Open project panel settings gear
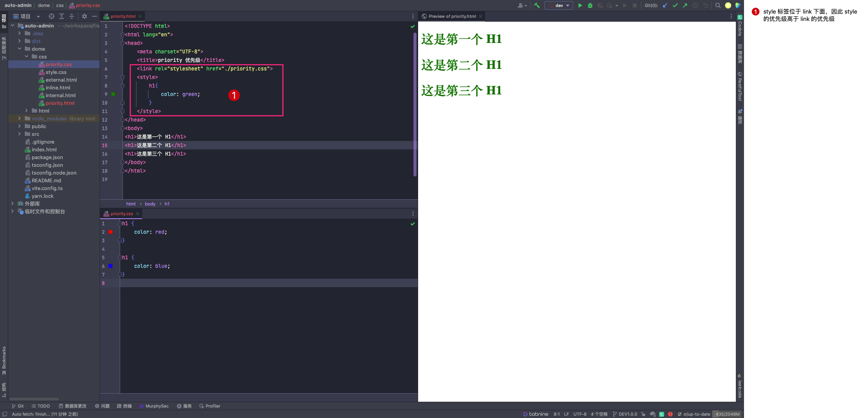The image size is (868, 418). pos(84,16)
